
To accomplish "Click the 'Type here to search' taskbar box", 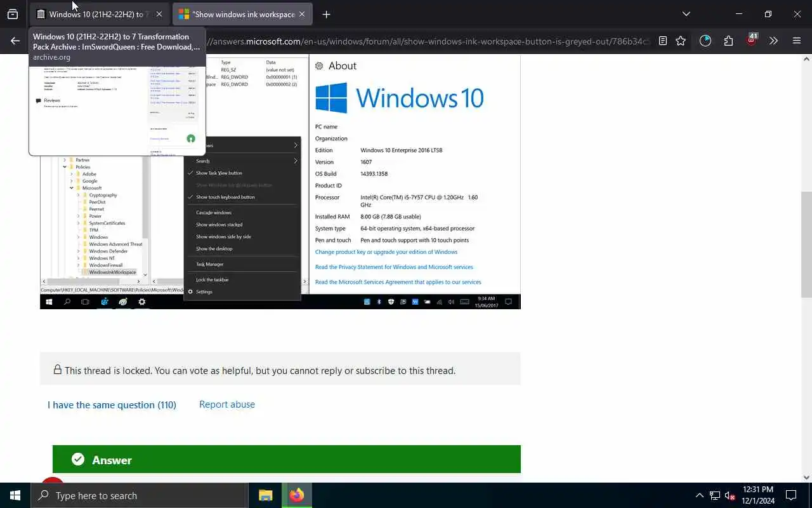I will click(x=139, y=495).
